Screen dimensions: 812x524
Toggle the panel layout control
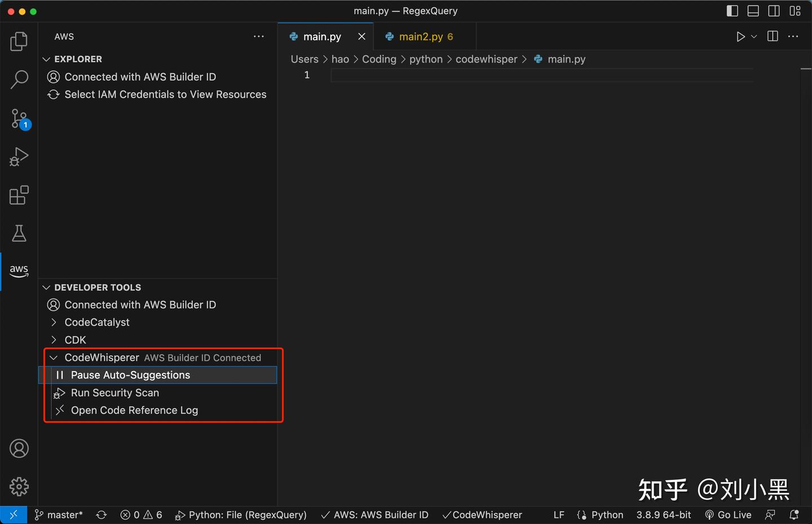click(x=753, y=10)
